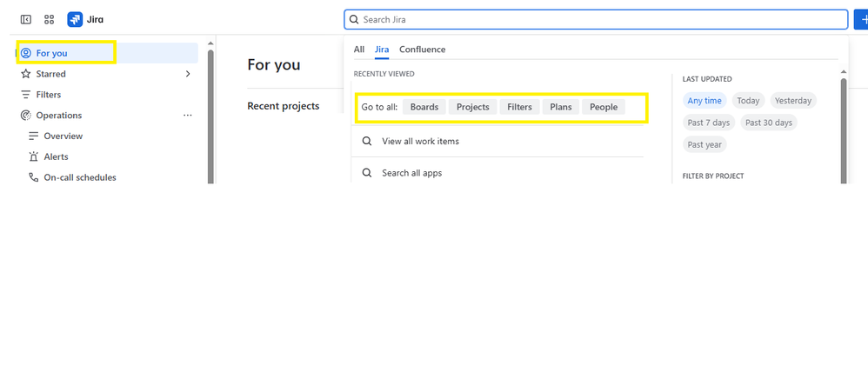The image size is (868, 372).
Task: Switch to the Confluence search tab
Action: coord(423,50)
